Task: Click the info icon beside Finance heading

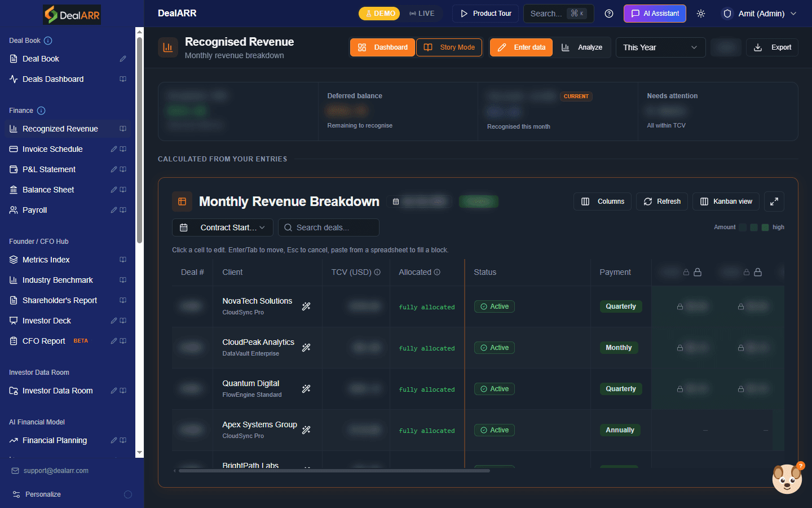Action: (x=41, y=111)
